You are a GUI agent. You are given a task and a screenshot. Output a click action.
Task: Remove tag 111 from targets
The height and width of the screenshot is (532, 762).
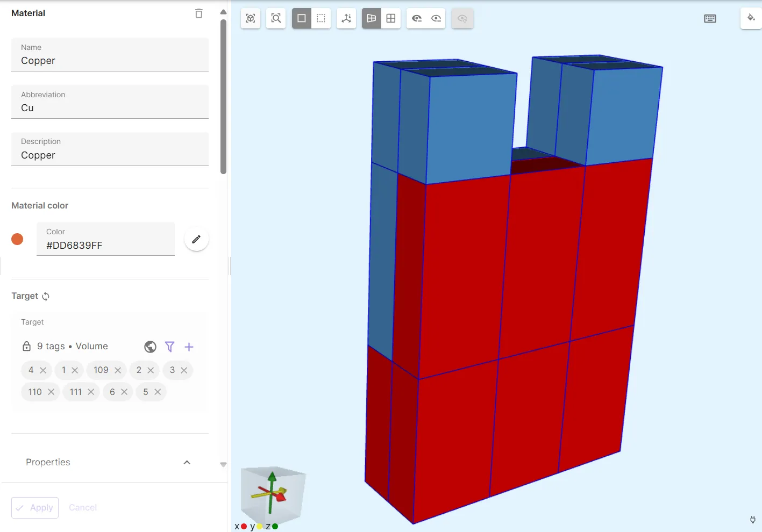pos(91,392)
